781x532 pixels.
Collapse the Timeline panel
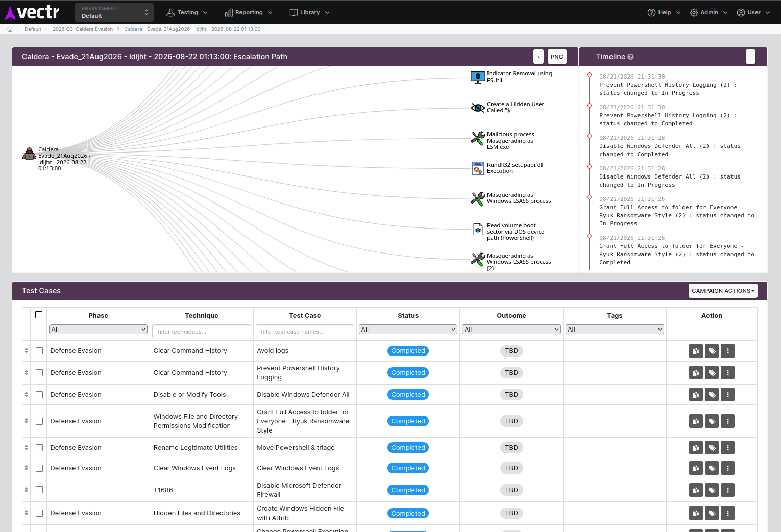[x=750, y=57]
